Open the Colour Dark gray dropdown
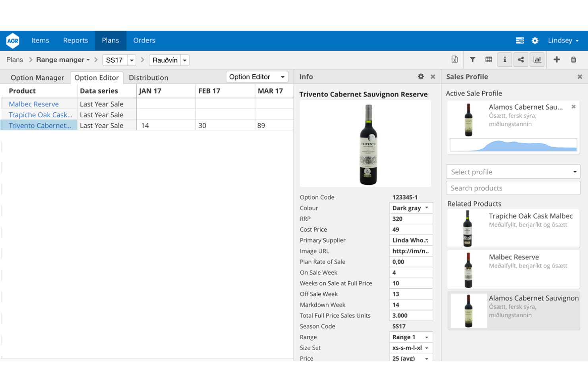The image size is (588, 392). tap(410, 208)
